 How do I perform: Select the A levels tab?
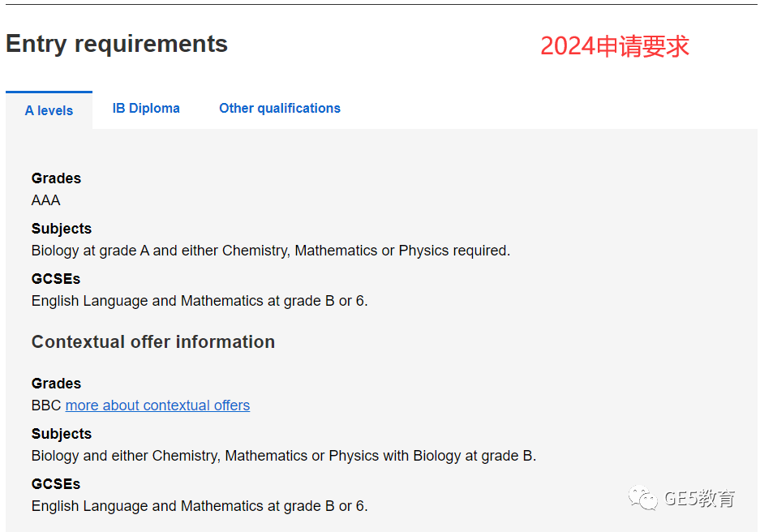49,110
